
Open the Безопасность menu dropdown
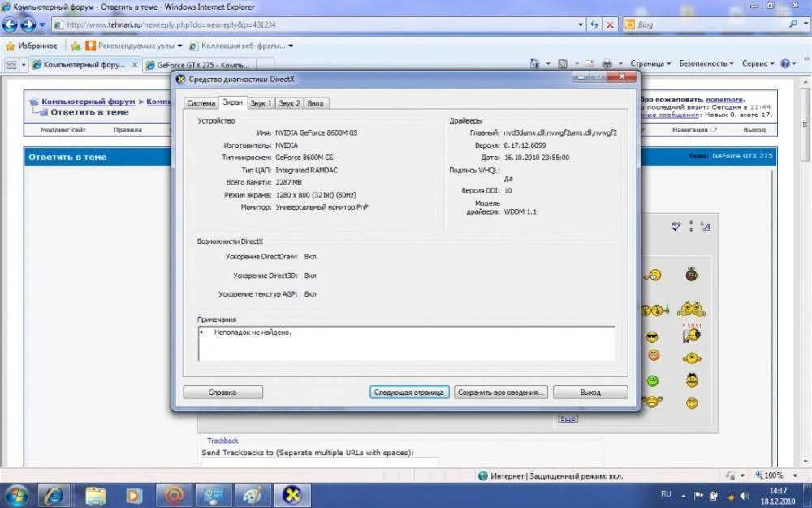pos(706,63)
